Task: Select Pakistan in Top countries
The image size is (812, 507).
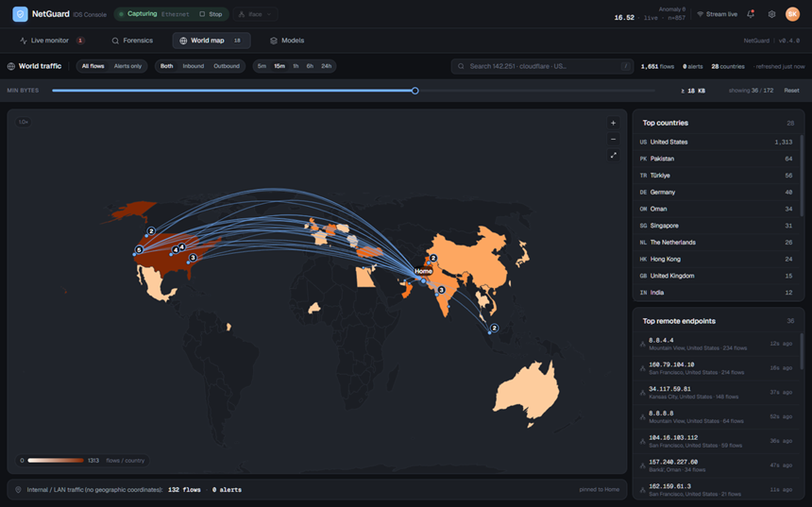Action: pyautogui.click(x=717, y=159)
